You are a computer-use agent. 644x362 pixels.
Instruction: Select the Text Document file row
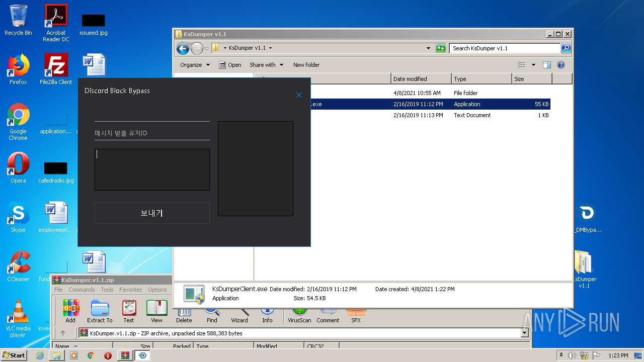pos(403,115)
